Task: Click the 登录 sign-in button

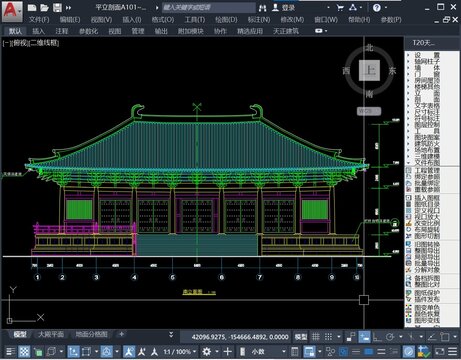Action: click(x=284, y=7)
